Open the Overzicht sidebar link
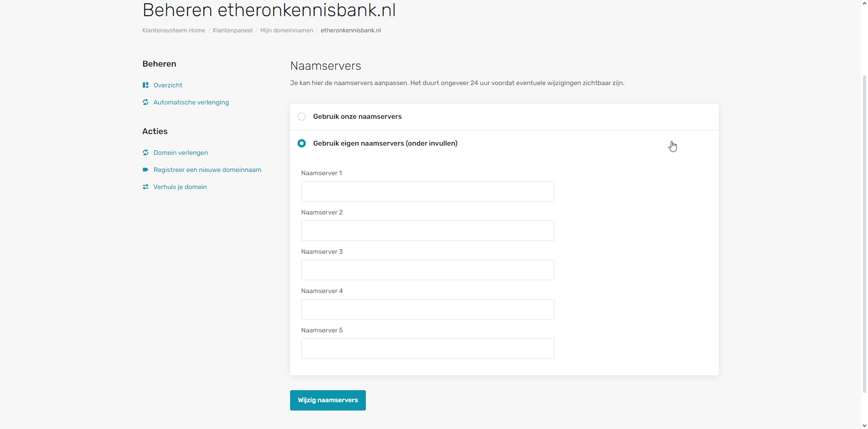The height and width of the screenshot is (429, 868). click(x=168, y=85)
